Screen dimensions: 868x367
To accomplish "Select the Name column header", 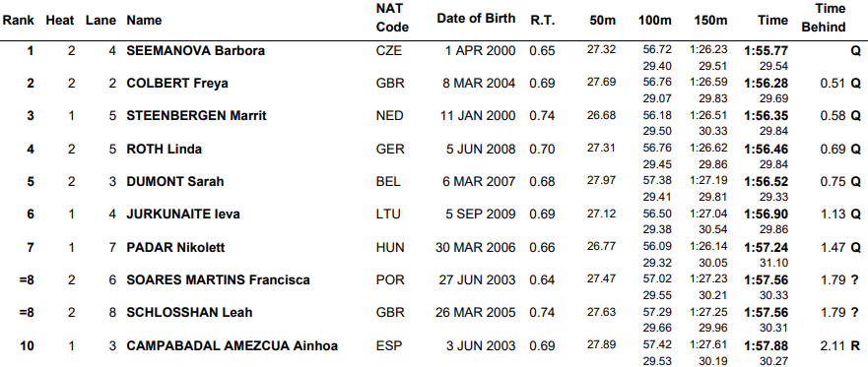I will [x=144, y=21].
